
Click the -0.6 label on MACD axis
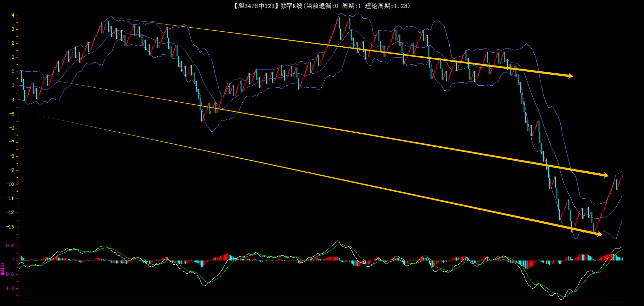coord(9,274)
